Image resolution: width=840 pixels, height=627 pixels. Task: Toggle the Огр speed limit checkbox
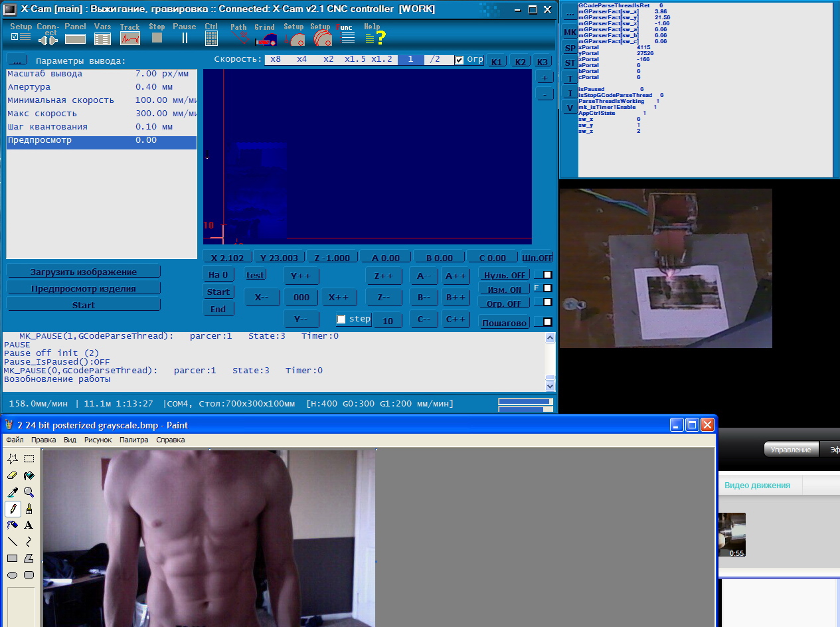(460, 60)
